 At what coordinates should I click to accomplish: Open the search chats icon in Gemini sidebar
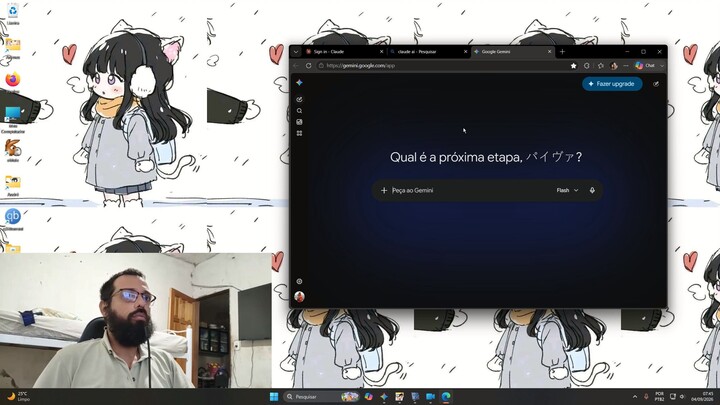[x=299, y=111]
